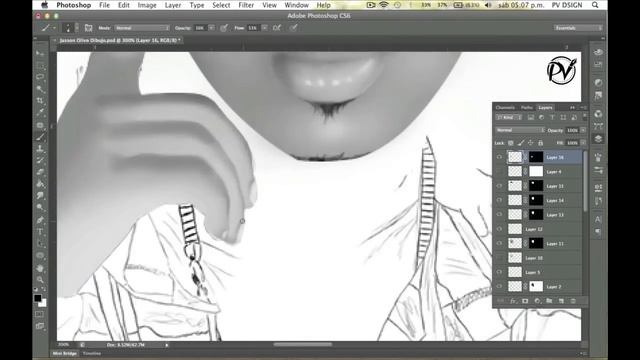
Task: Open the Essentials workspace dropdown
Action: coord(578,28)
